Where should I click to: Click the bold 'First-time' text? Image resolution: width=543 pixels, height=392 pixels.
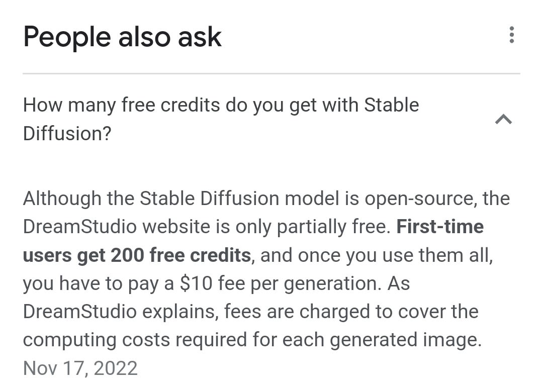pyautogui.click(x=440, y=227)
